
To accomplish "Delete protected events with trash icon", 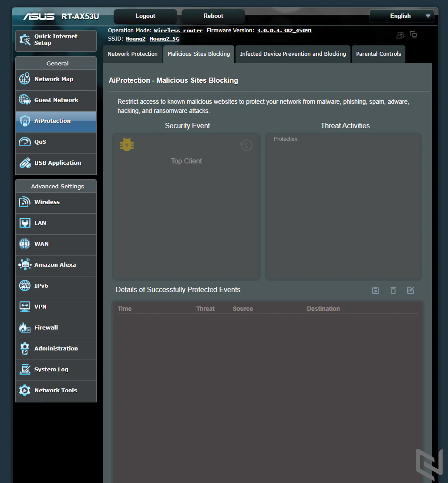I will pos(393,290).
